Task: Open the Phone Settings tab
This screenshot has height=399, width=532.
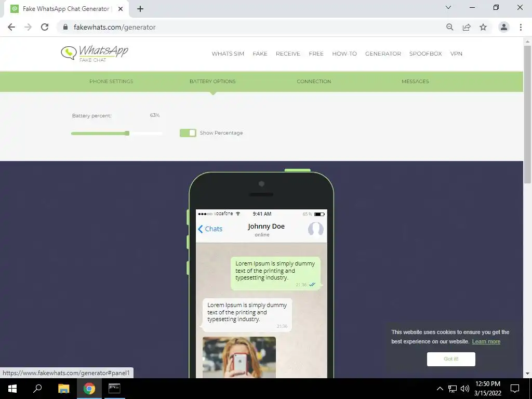Action: [111, 82]
